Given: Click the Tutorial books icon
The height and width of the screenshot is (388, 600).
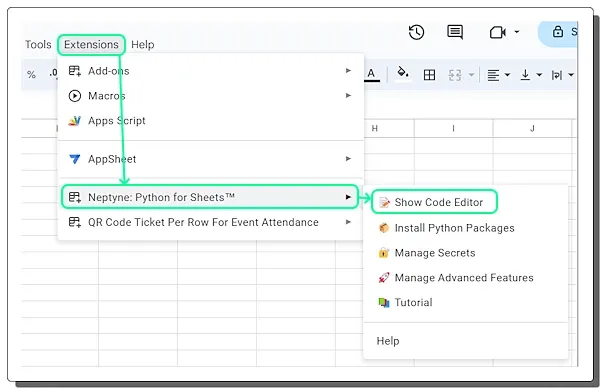Looking at the screenshot, I should click(x=384, y=302).
